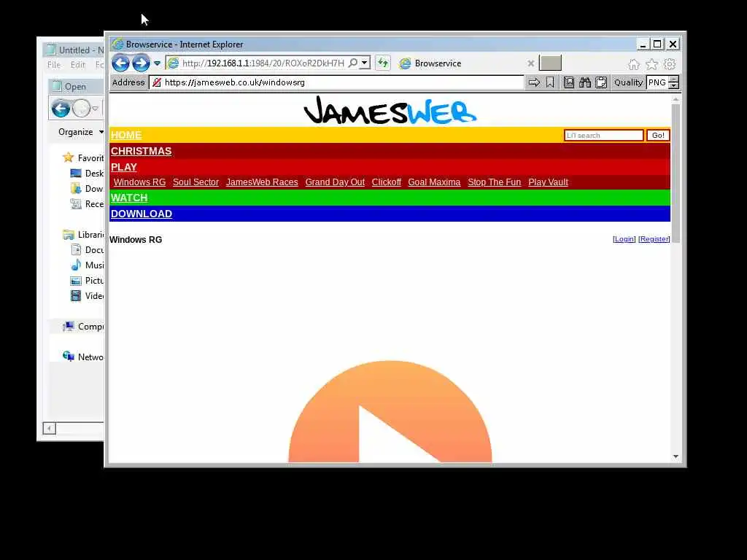
Task: Click the Register link
Action: pos(654,239)
